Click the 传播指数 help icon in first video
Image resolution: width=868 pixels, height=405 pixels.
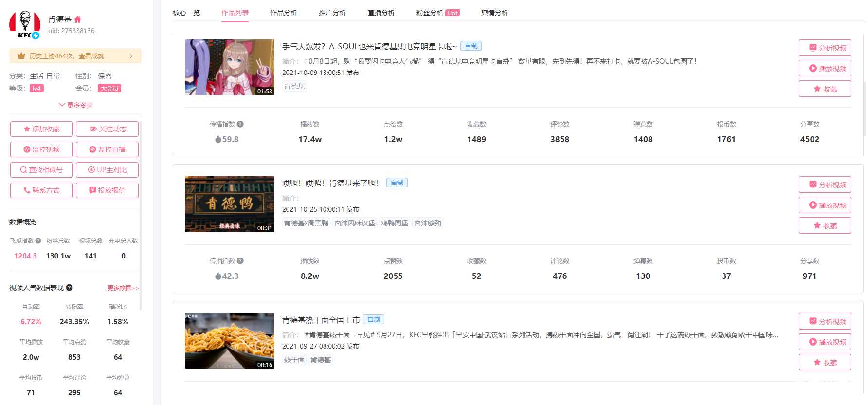tap(240, 124)
